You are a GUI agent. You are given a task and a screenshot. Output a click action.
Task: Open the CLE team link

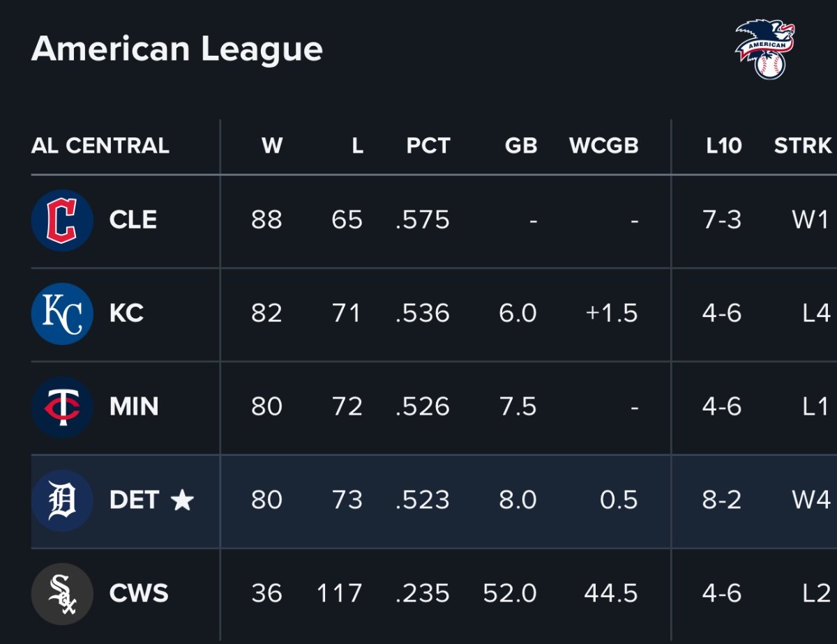point(133,220)
